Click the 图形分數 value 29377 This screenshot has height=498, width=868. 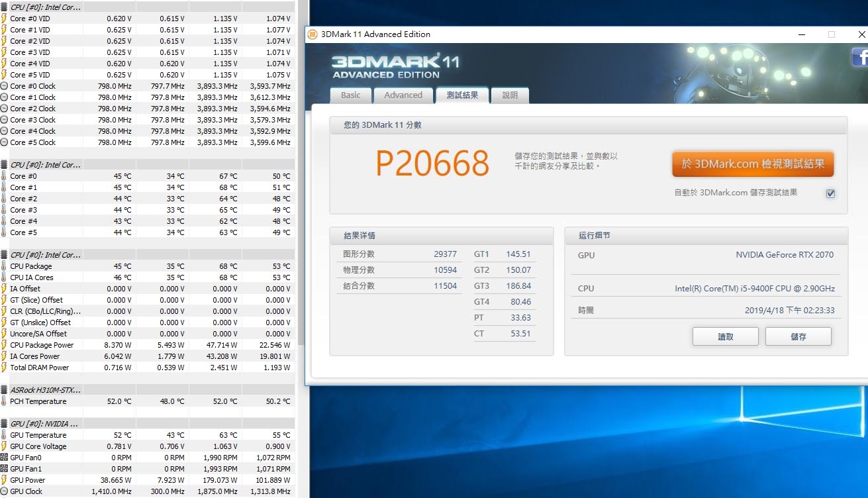coord(445,254)
